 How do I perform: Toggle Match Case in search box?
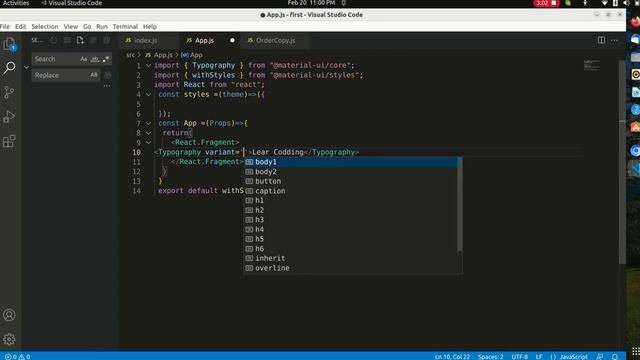[84, 59]
